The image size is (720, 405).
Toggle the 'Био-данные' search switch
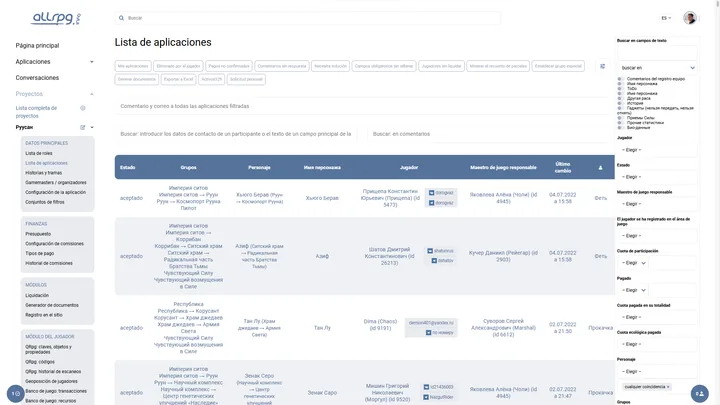(x=619, y=128)
